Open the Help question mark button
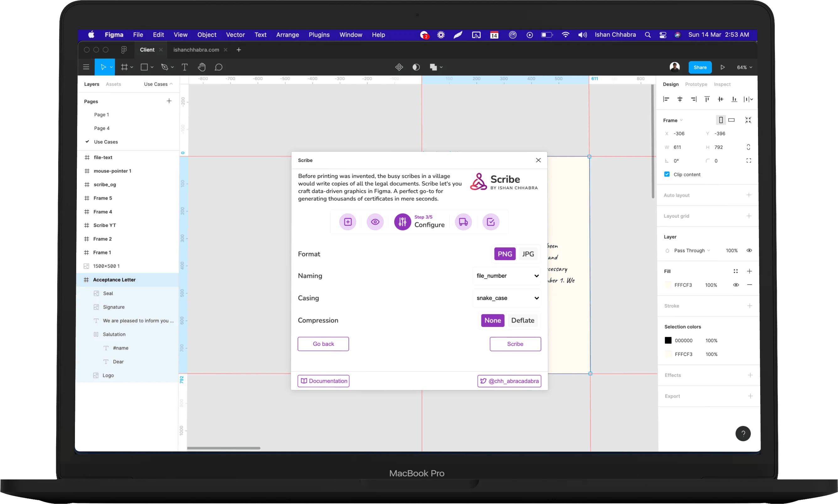Screen dimensions: 838x504 click(743, 433)
